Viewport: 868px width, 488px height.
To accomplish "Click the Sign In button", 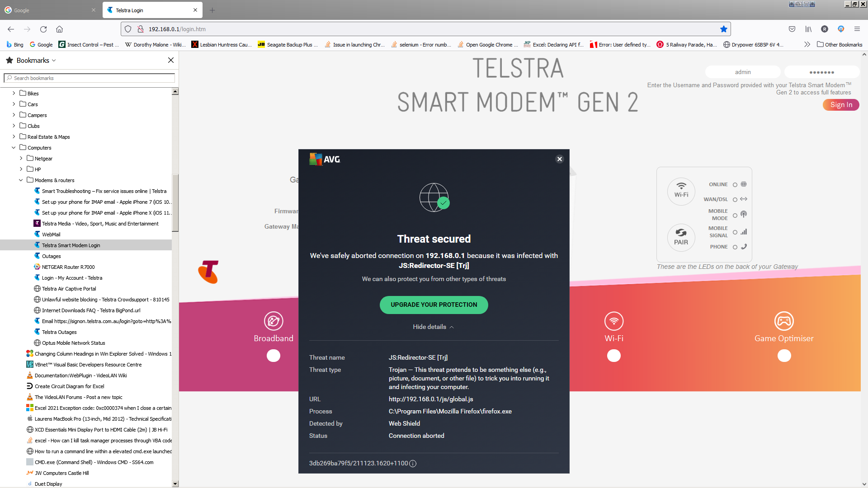I will pyautogui.click(x=841, y=105).
